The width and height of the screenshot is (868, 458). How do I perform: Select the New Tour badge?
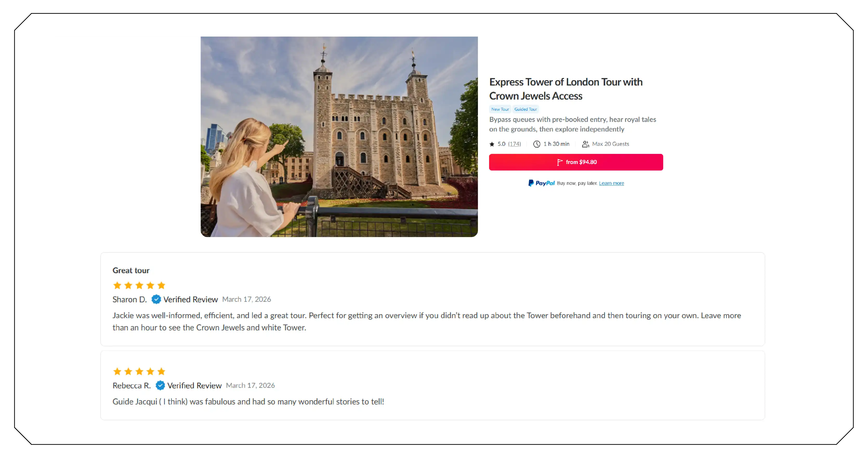[500, 109]
